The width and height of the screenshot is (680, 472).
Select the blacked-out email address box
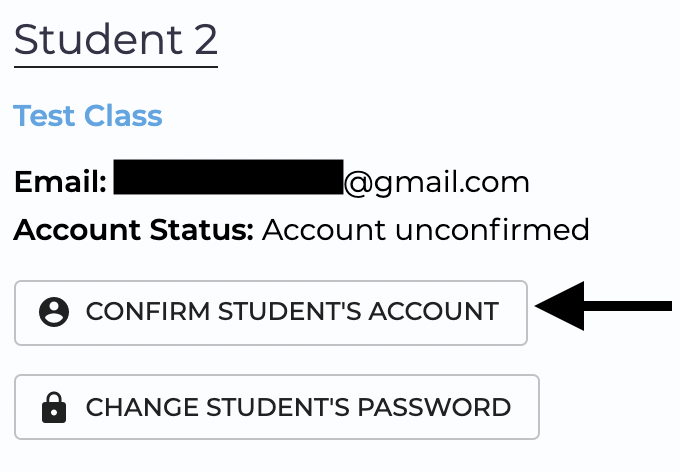coord(229,177)
